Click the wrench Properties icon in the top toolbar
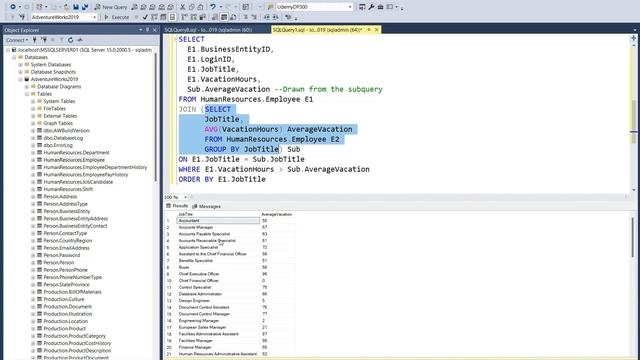Image resolution: width=640 pixels, height=360 pixels. (x=371, y=7)
